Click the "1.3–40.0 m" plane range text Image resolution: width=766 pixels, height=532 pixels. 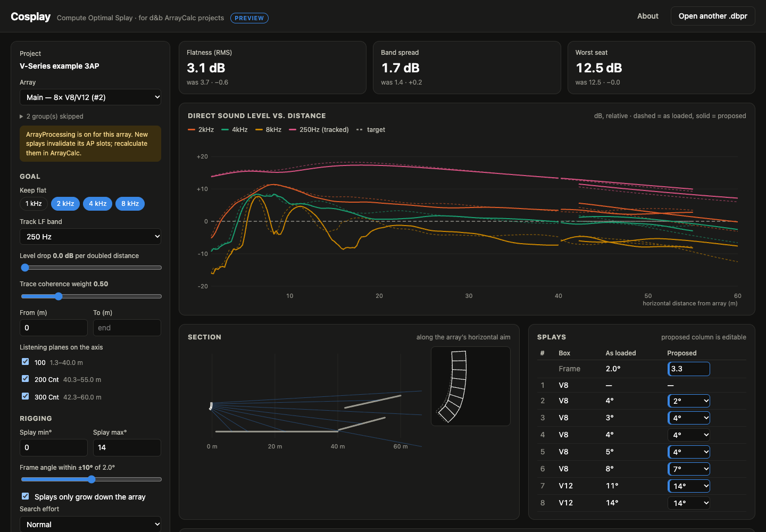tap(66, 363)
